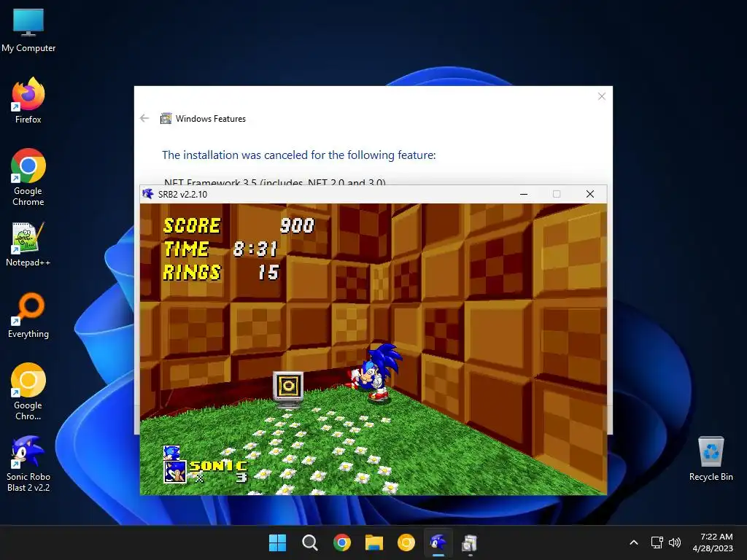Viewport: 747px width, 560px height.
Task: Open File Explorer from the taskbar
Action: (x=374, y=542)
